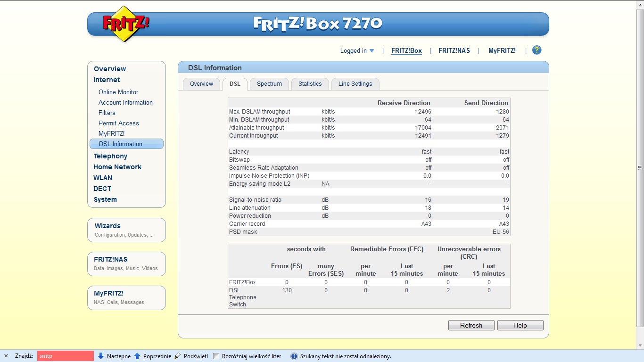
Task: Click the 130 errors value
Action: pyautogui.click(x=287, y=290)
